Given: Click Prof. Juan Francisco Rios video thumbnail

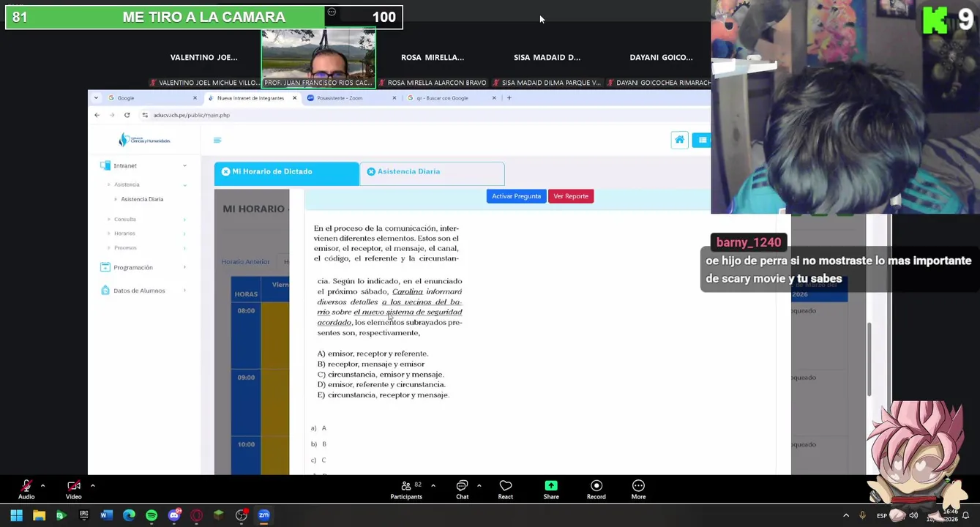Looking at the screenshot, I should point(318,59).
